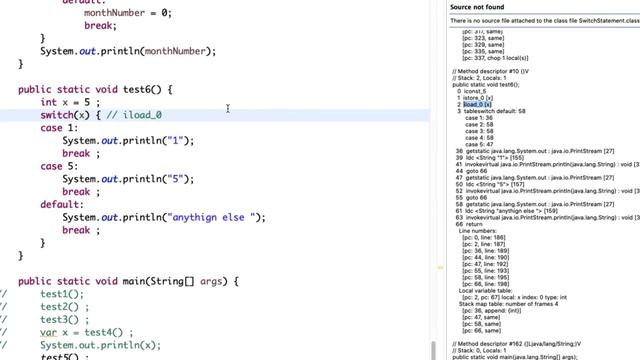This screenshot has width=640, height=360.
Task: Click '[pc: 2, line: 187]' entry
Action: pos(484,244)
